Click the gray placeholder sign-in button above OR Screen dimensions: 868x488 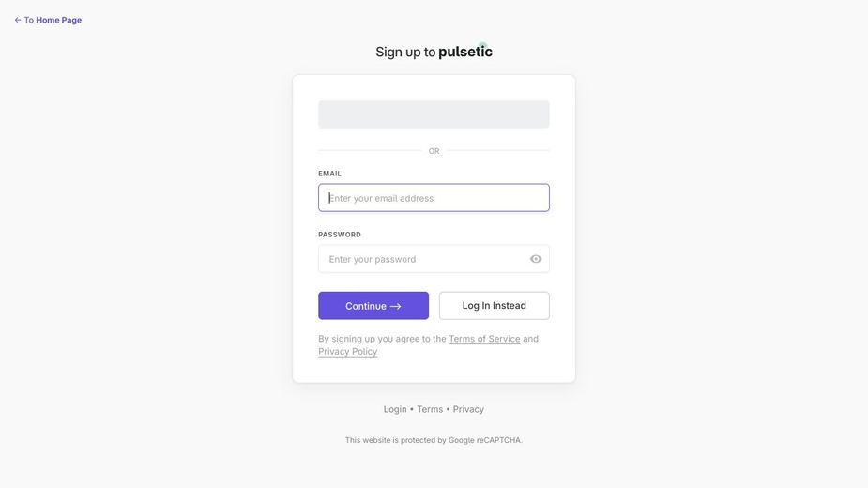coord(434,114)
